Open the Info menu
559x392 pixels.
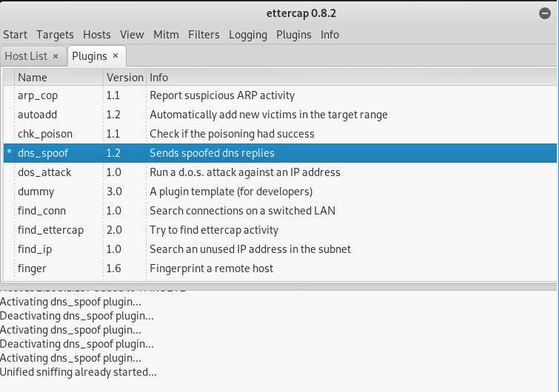(x=329, y=35)
